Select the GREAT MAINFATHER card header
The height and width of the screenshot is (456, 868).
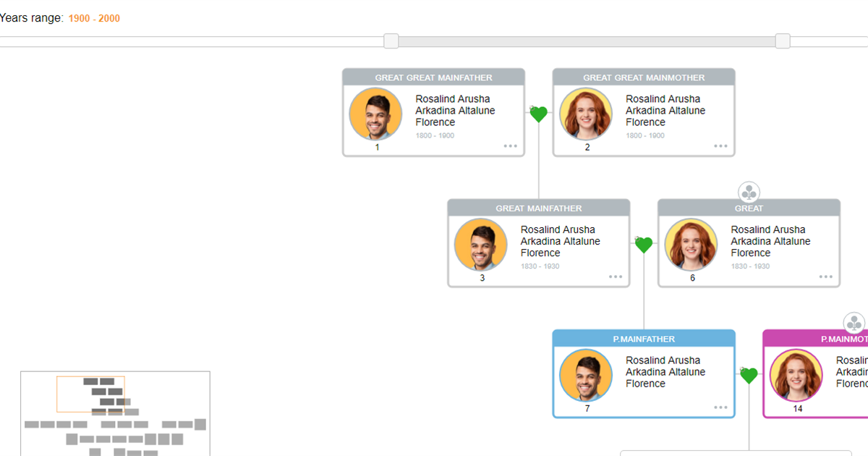pos(538,208)
